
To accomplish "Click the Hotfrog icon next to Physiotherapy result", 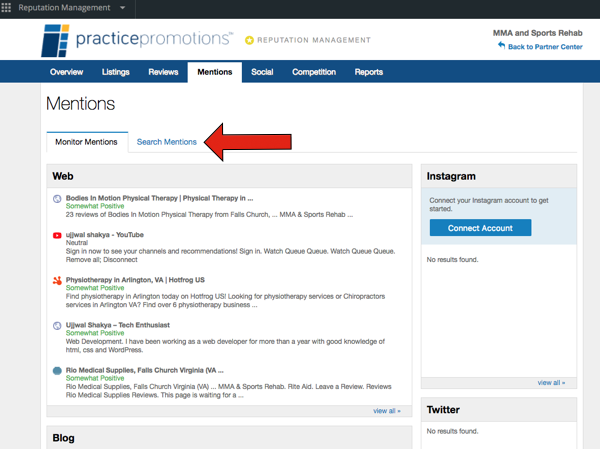I will (x=57, y=281).
